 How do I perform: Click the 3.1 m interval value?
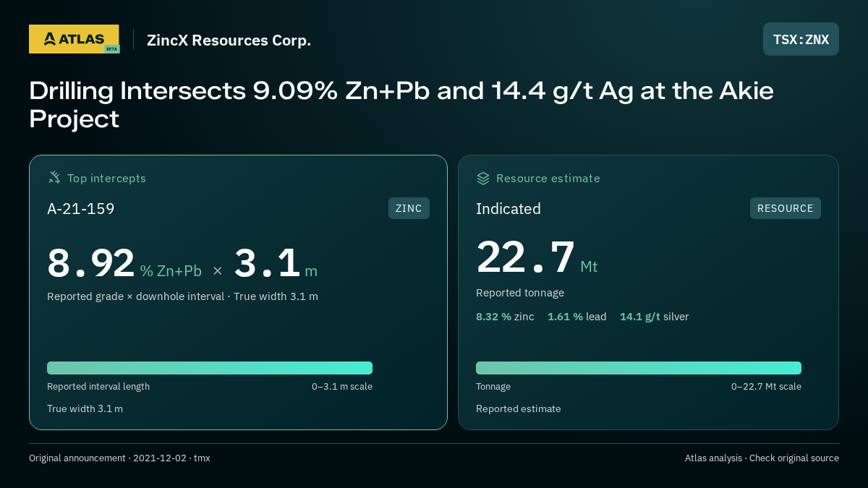tap(276, 262)
